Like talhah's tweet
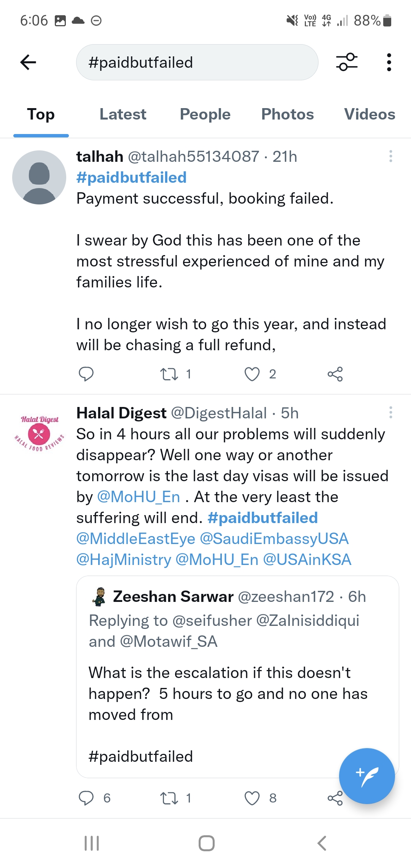Screen dimensions: 411x868 252,374
